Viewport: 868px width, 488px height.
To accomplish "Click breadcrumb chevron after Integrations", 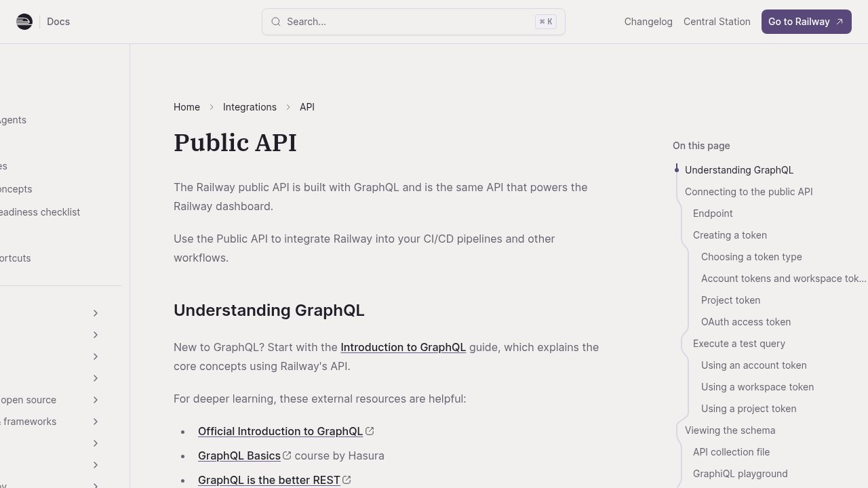I will [288, 107].
